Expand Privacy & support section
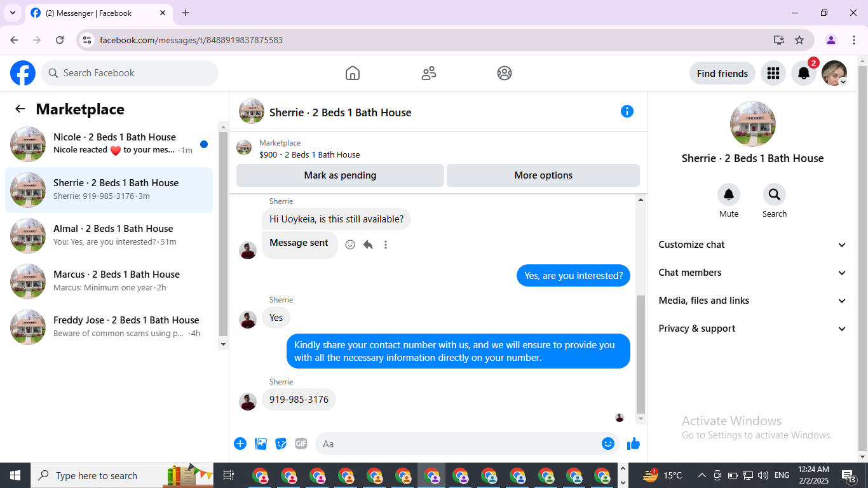The width and height of the screenshot is (868, 488). tap(752, 329)
